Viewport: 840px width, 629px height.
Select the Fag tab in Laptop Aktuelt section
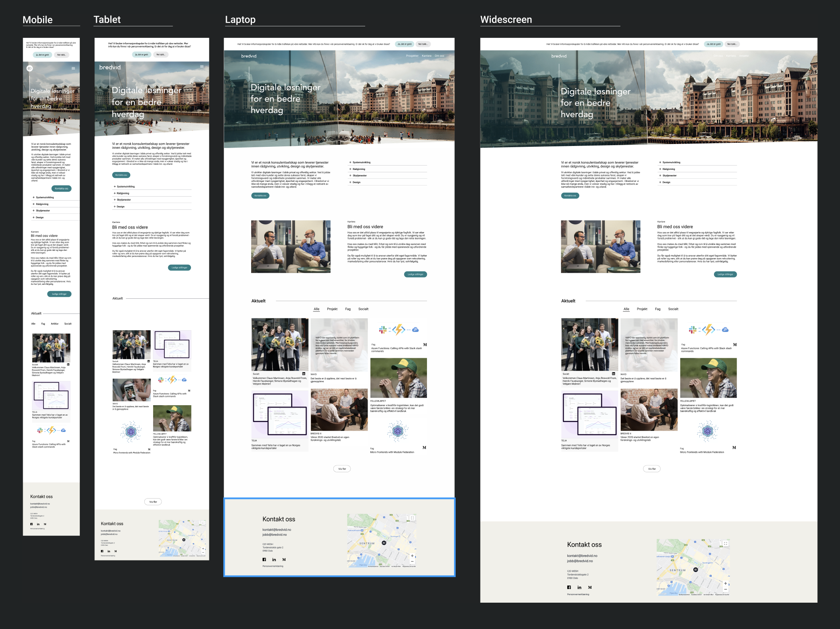pyautogui.click(x=348, y=309)
